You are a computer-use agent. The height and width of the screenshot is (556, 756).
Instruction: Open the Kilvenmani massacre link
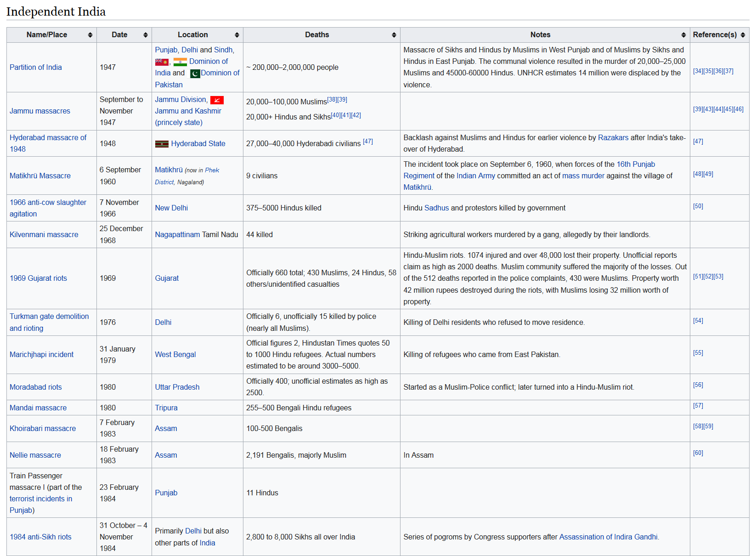tap(44, 234)
